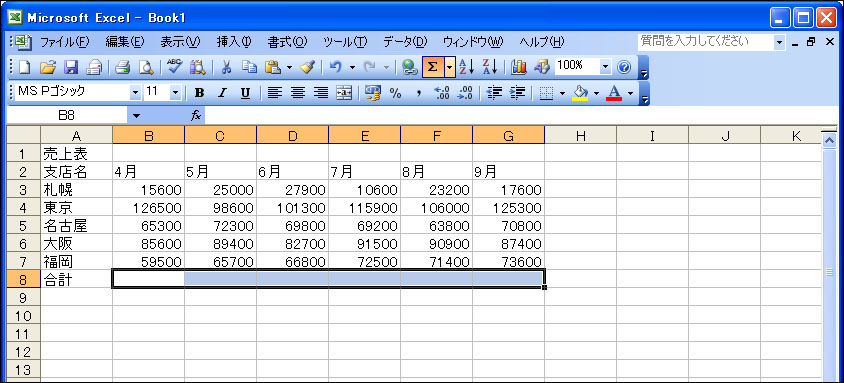Open the Name Box dropdown arrow

click(x=136, y=115)
